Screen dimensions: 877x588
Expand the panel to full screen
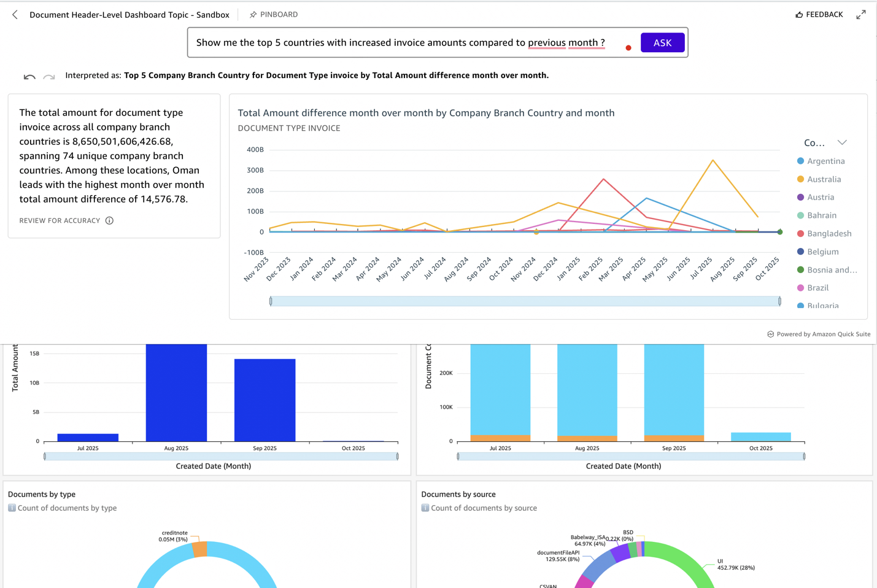[x=861, y=15]
